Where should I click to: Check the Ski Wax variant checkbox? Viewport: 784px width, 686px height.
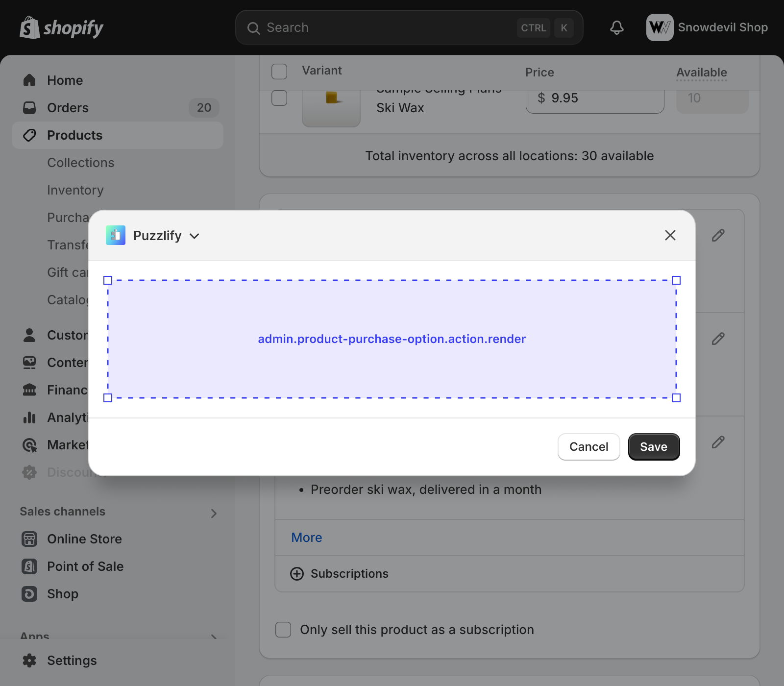[279, 98]
